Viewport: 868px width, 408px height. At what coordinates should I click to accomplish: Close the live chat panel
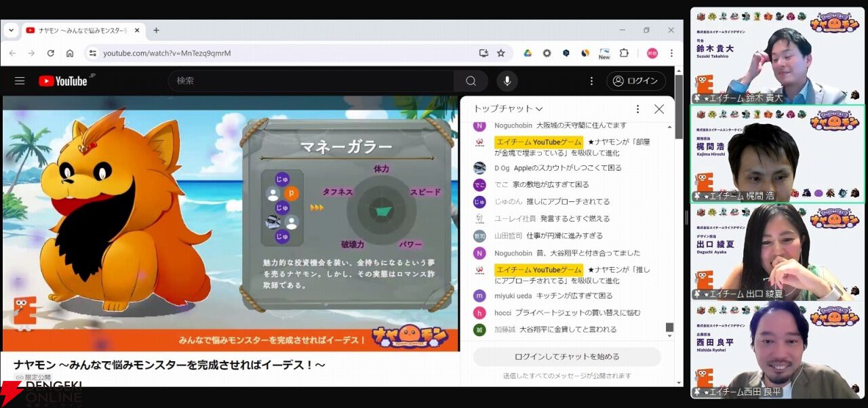pos(659,109)
